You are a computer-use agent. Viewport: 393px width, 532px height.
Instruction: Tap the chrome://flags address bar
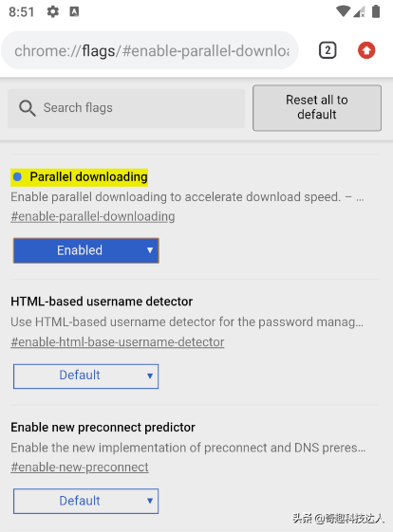150,50
